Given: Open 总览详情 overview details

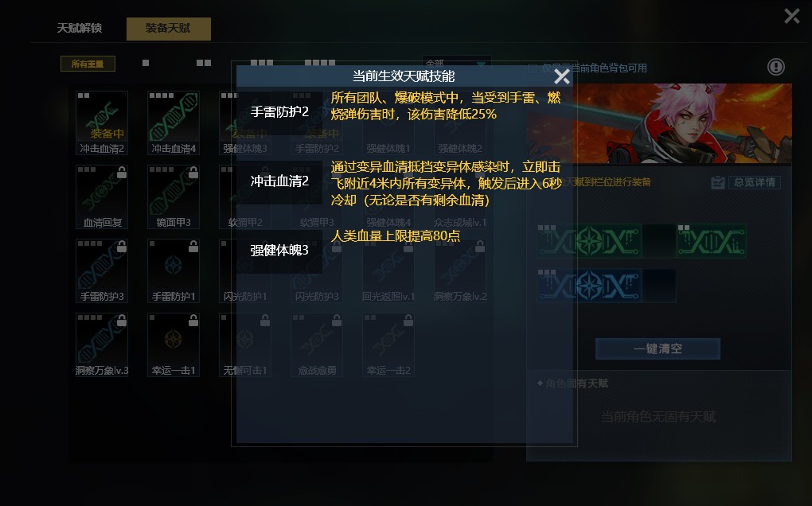Looking at the screenshot, I should pyautogui.click(x=746, y=182).
